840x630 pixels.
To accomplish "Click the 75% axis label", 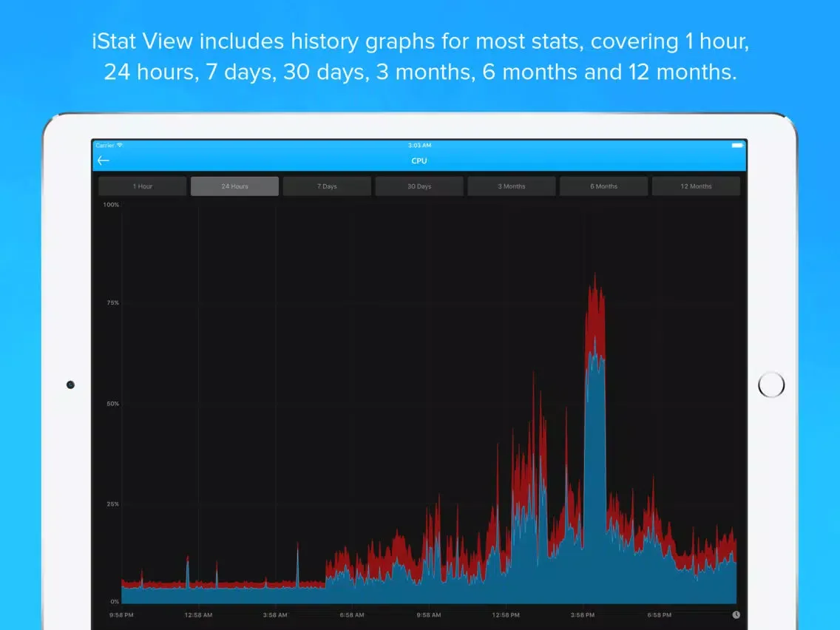I will pyautogui.click(x=113, y=302).
